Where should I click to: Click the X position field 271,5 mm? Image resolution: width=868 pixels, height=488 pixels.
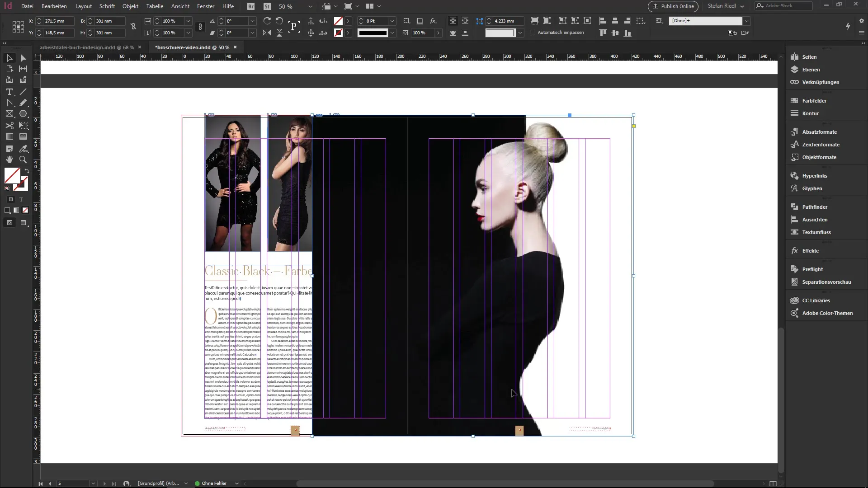point(58,21)
